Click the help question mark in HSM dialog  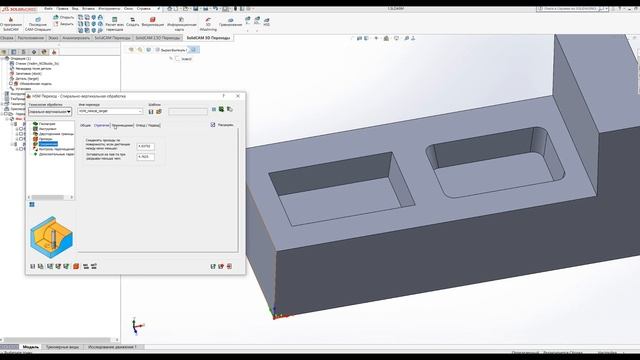click(224, 96)
